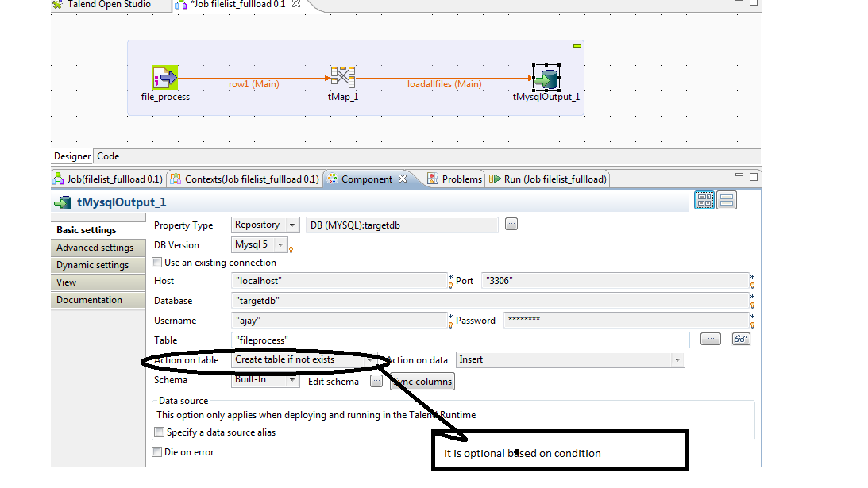Click the grid layout view icon
The width and height of the screenshot is (868, 488).
704,200
